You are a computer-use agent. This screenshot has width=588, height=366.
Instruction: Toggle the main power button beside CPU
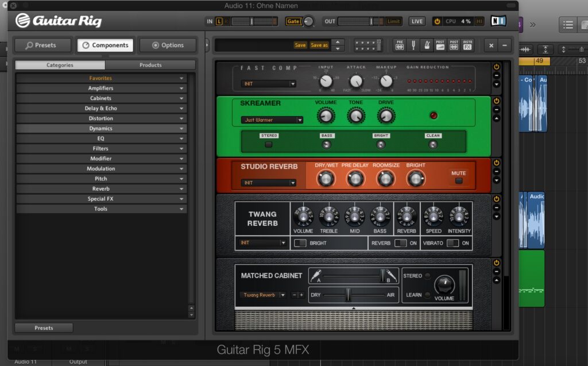tap(437, 21)
